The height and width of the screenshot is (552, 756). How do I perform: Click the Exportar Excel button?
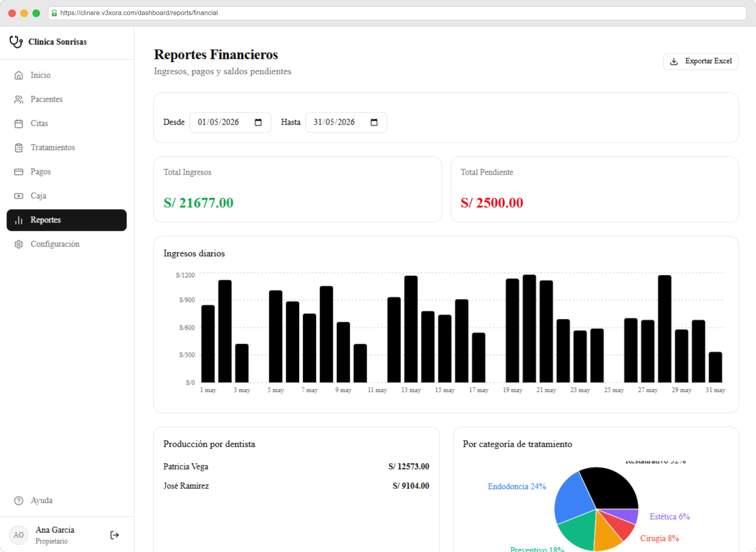coord(700,61)
